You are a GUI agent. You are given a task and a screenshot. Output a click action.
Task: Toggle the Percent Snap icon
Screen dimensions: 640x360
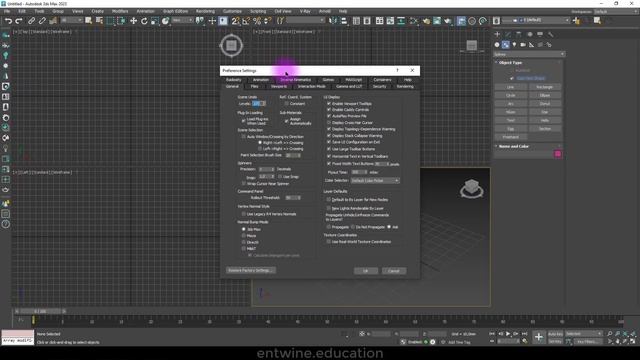point(257,21)
